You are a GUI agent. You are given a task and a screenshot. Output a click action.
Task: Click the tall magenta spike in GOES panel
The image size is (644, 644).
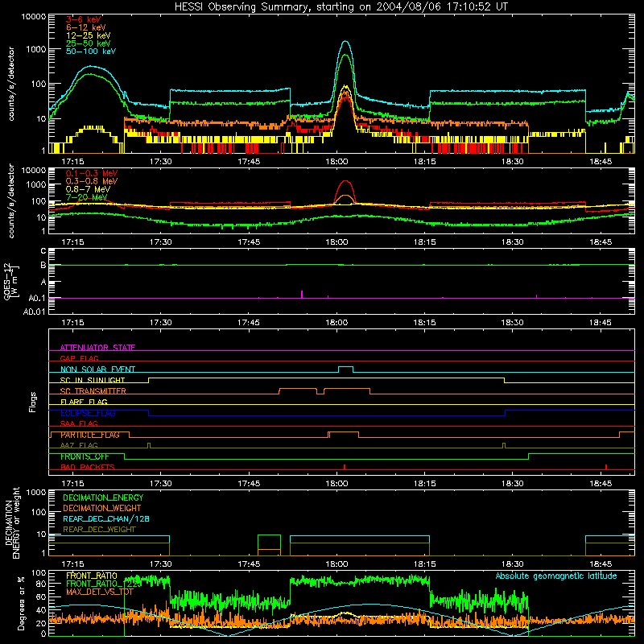[x=302, y=294]
